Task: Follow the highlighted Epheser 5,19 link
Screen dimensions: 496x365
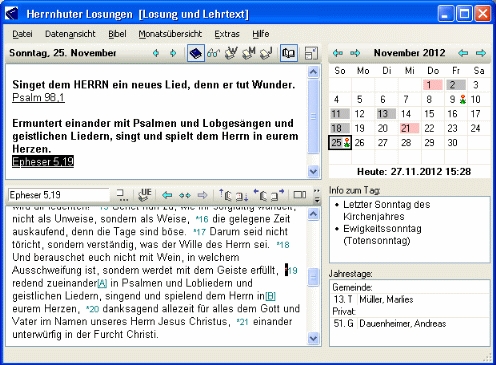Action: (43, 162)
